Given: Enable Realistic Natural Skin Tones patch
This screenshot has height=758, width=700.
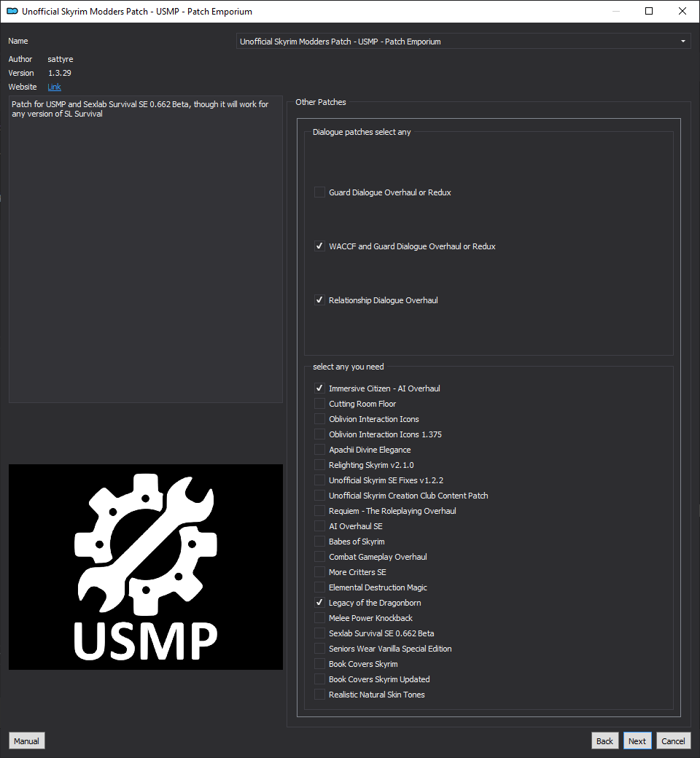Looking at the screenshot, I should pos(319,695).
